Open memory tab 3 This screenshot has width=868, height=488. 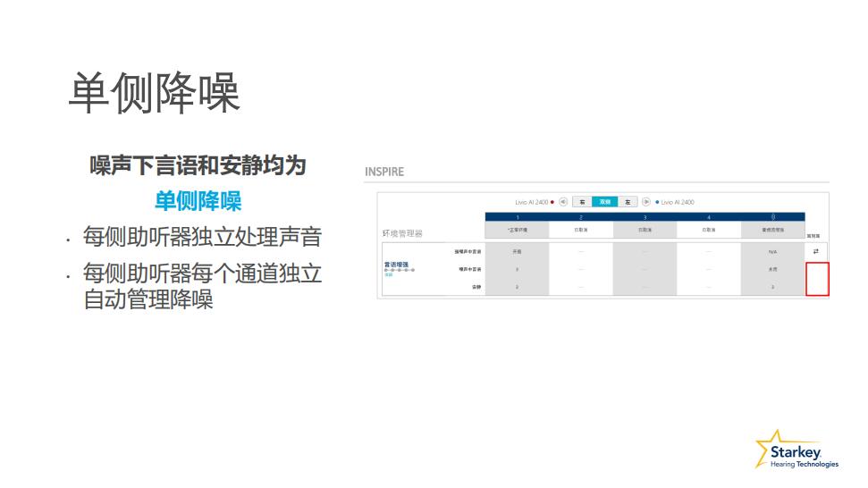645,217
